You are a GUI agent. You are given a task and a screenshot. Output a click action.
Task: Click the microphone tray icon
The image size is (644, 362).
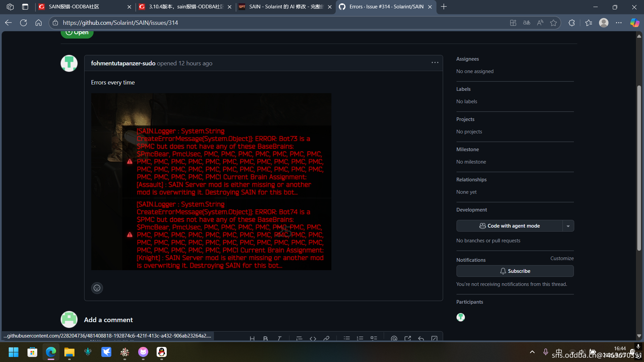pos(546,352)
